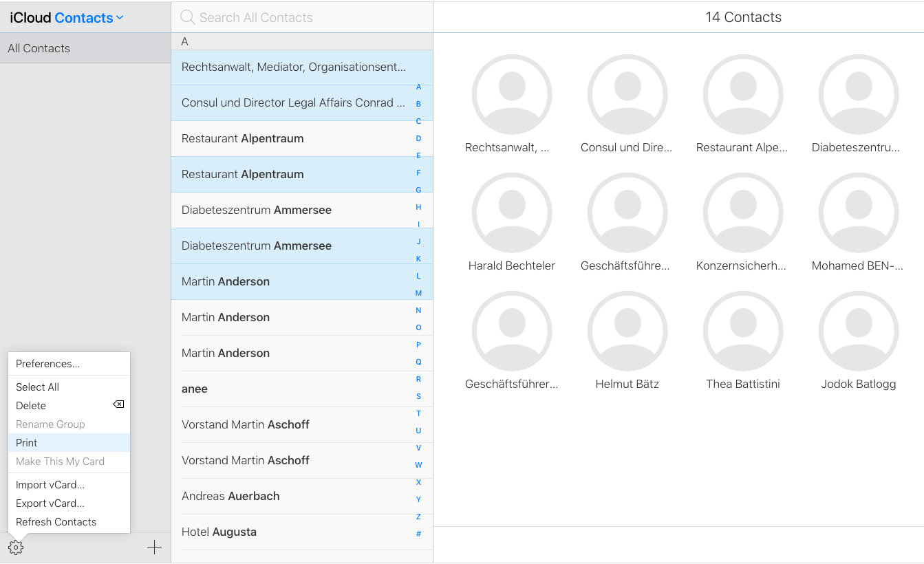Click Harald Bechteler's avatar icon
Viewport: 924px width, 564px height.
[x=511, y=213]
